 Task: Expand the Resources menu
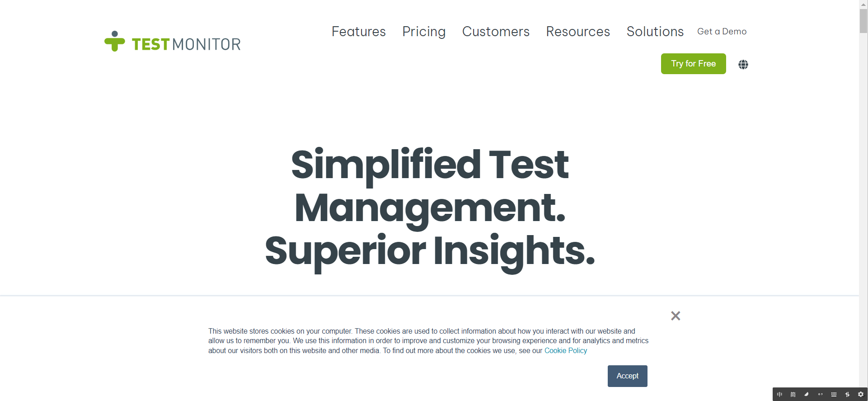[x=578, y=32]
